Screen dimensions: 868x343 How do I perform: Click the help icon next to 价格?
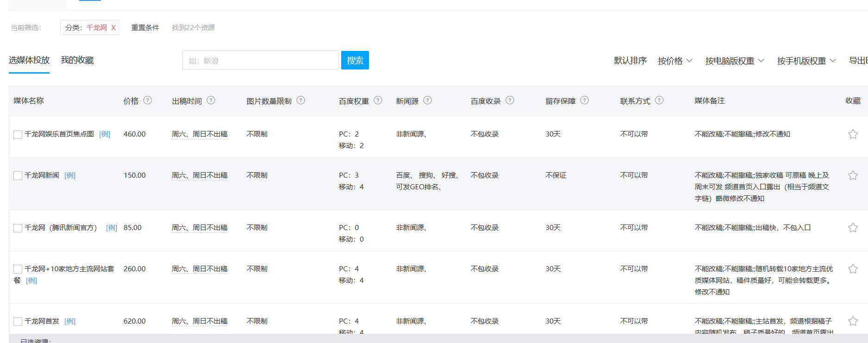click(x=148, y=100)
